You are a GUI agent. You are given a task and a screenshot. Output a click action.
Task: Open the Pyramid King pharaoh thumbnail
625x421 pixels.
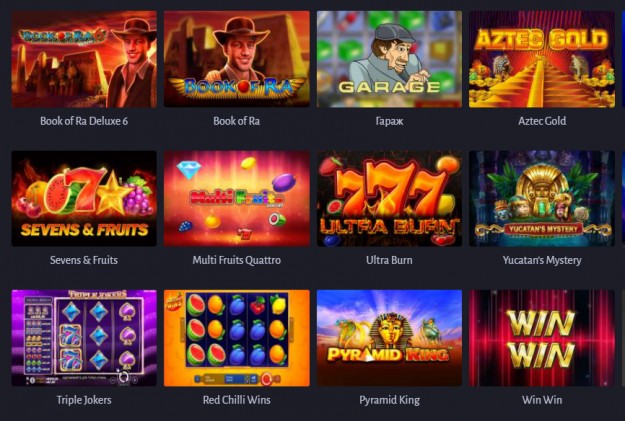click(x=389, y=338)
